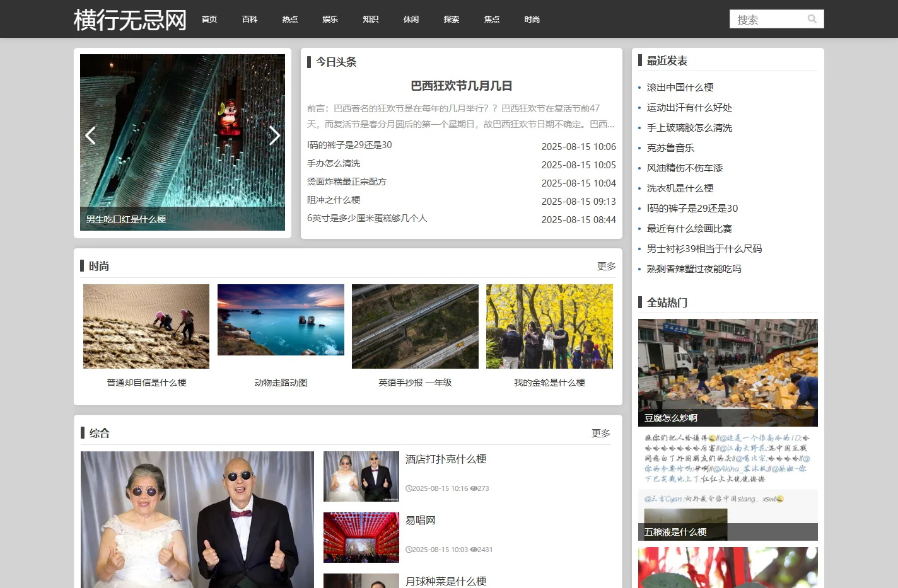Open small thumbnail beside 酒店打扑克什么梗
Viewport: 898px width, 588px height.
click(361, 476)
